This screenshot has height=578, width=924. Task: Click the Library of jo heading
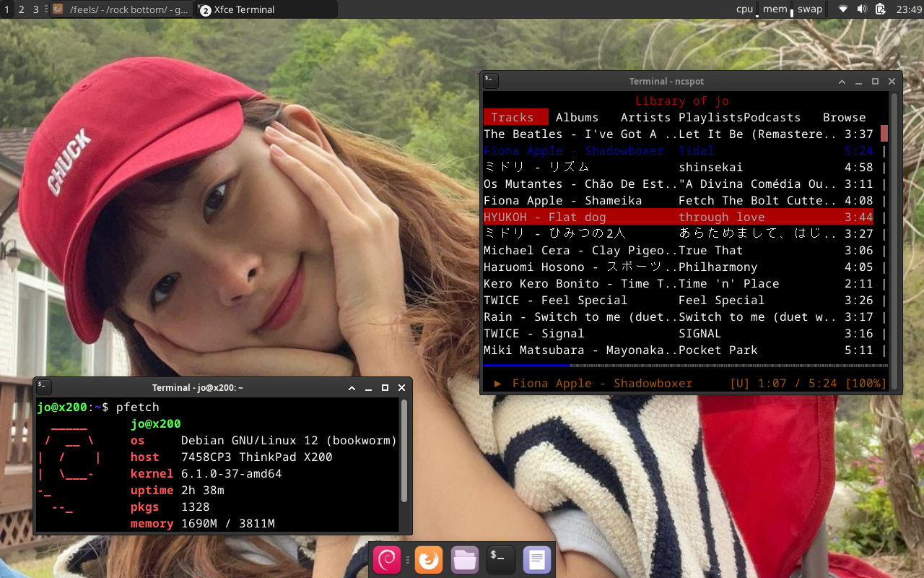[682, 101]
